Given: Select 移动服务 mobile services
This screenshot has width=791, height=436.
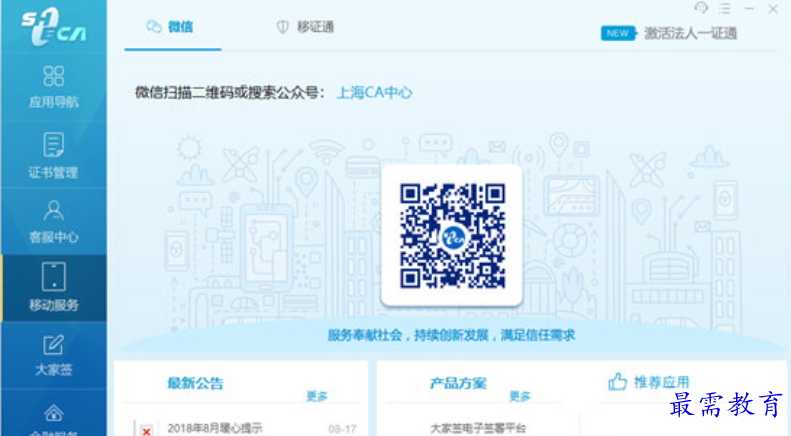Looking at the screenshot, I should [53, 287].
